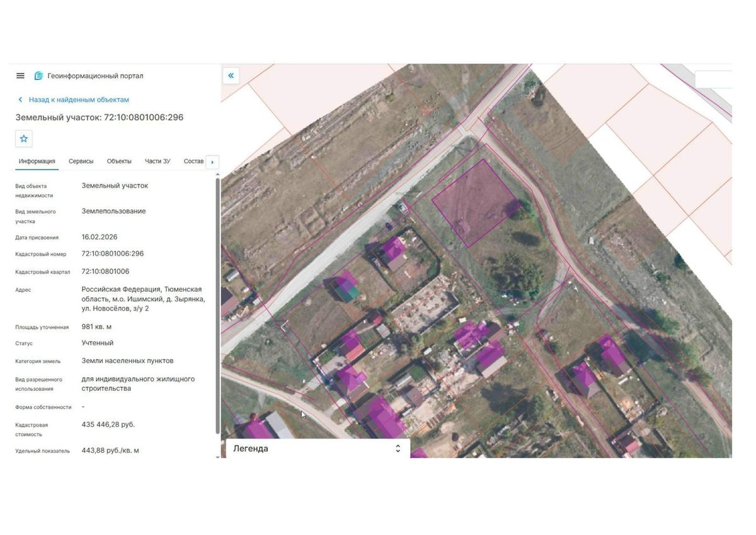
Task: Go back via Назад к найденным объектам
Action: [79, 100]
